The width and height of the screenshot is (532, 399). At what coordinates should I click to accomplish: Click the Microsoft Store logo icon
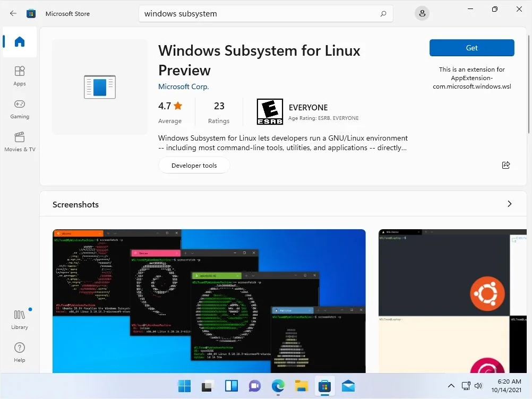click(x=31, y=14)
